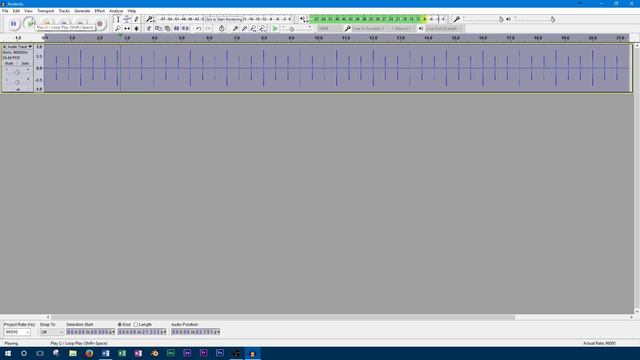Open File Explorer from the taskbar
This screenshot has height=360, width=640.
coord(73,353)
